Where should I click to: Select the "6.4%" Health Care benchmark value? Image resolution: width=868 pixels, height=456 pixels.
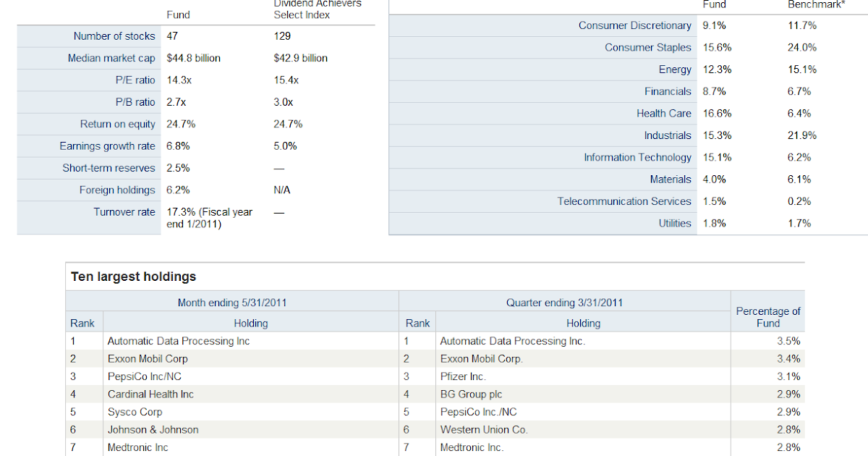(799, 114)
